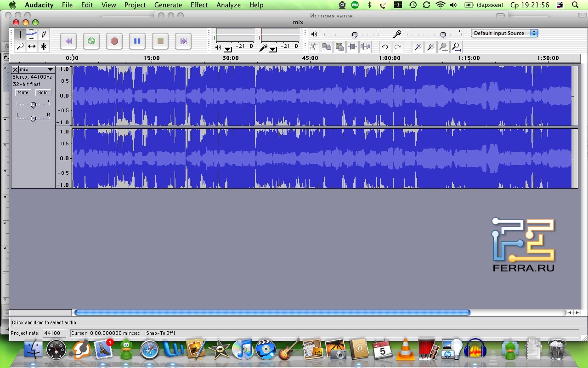Image resolution: width=588 pixels, height=368 pixels.
Task: Open the mix track dropdown menu
Action: [50, 69]
